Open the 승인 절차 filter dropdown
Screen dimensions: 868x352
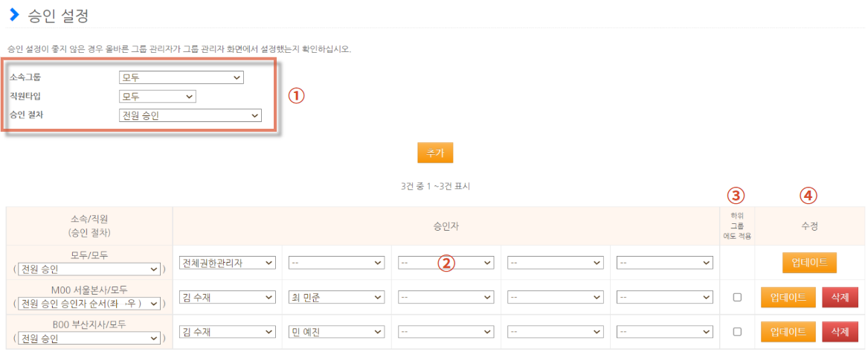pos(190,115)
